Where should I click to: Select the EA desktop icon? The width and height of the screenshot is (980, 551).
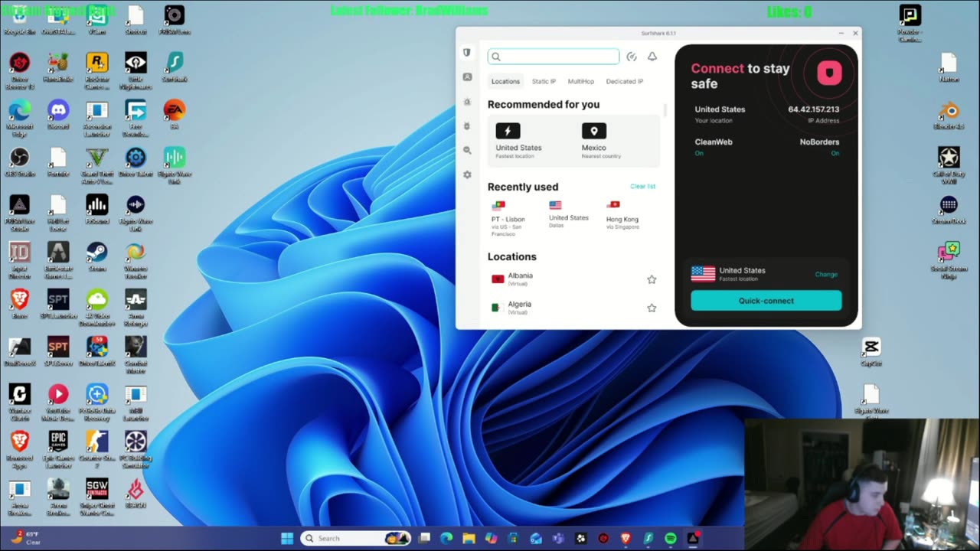(174, 114)
